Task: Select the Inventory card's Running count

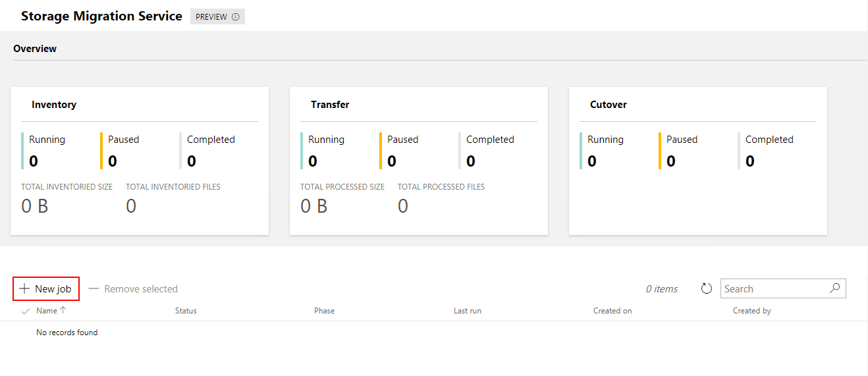Action: pyautogui.click(x=34, y=161)
